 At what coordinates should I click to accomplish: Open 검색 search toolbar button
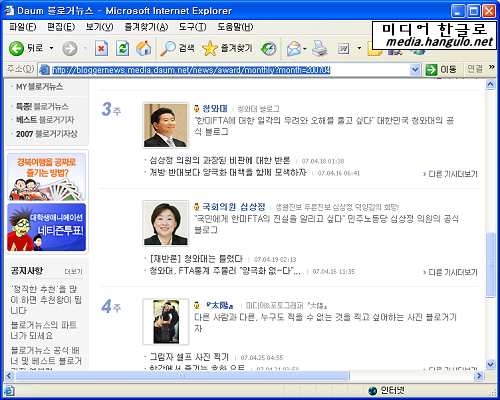click(x=177, y=49)
